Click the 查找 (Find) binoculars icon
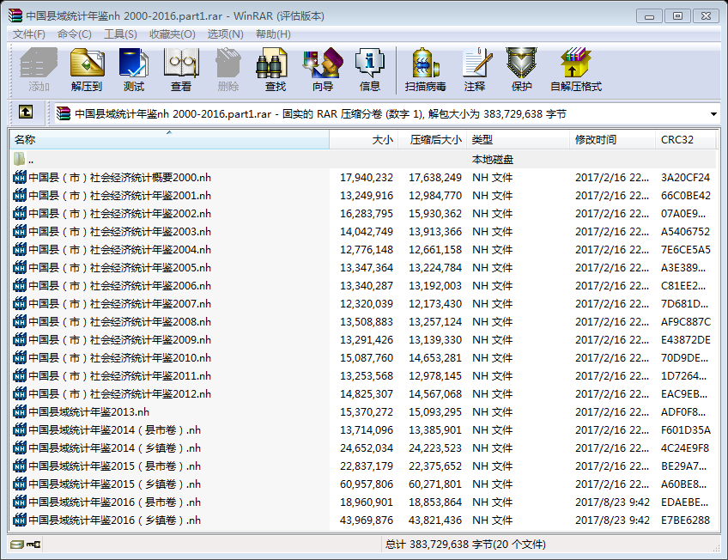Image resolution: width=728 pixels, height=560 pixels. click(272, 62)
